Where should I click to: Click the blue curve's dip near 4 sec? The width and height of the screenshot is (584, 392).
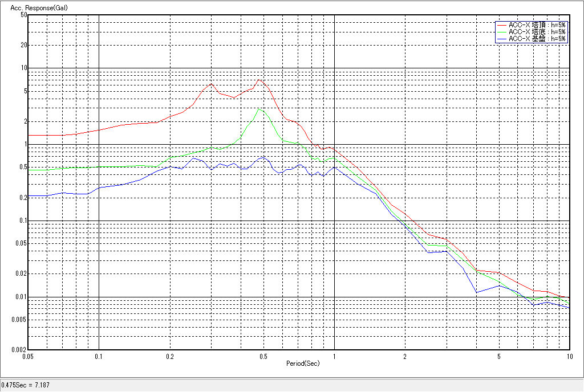(477, 292)
